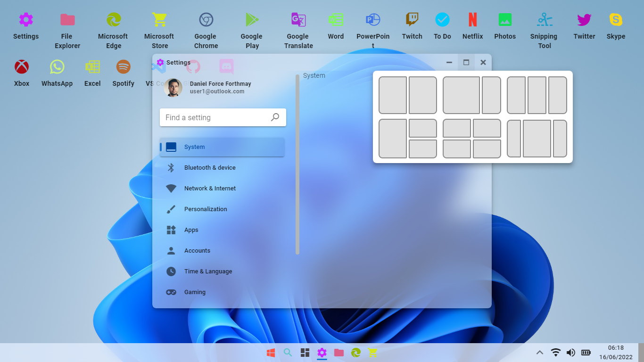Open Network & Internet settings
The height and width of the screenshot is (362, 644).
pyautogui.click(x=222, y=189)
